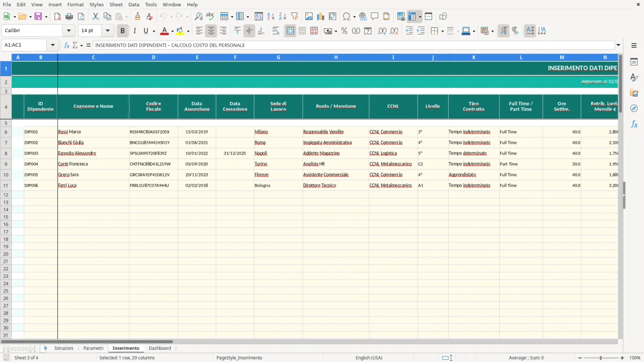
Task: Insert an image
Action: point(309,17)
